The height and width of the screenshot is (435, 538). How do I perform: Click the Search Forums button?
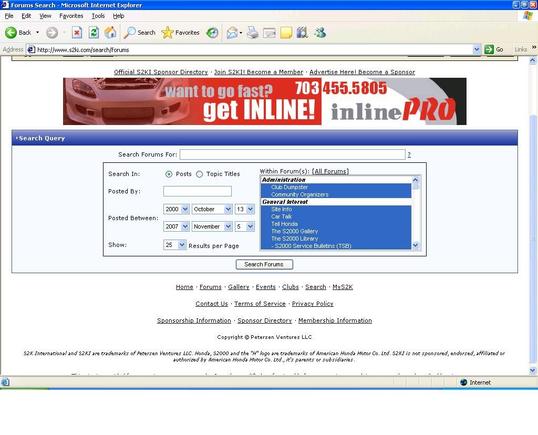coord(264,264)
